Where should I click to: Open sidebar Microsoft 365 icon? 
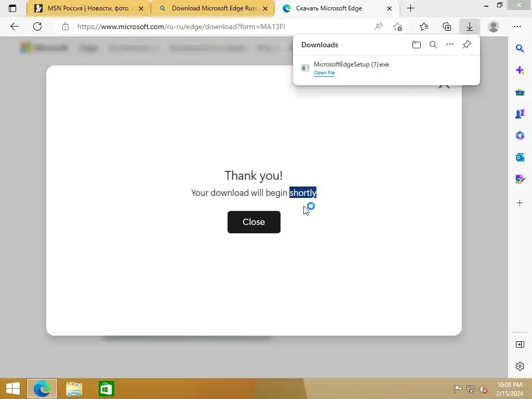(520, 136)
